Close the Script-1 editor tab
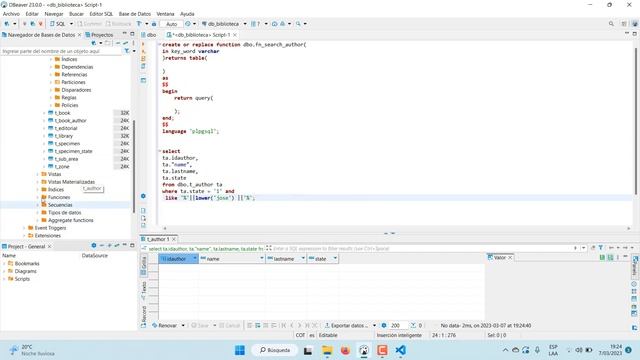Image resolution: width=640 pixels, height=360 pixels. [235, 35]
